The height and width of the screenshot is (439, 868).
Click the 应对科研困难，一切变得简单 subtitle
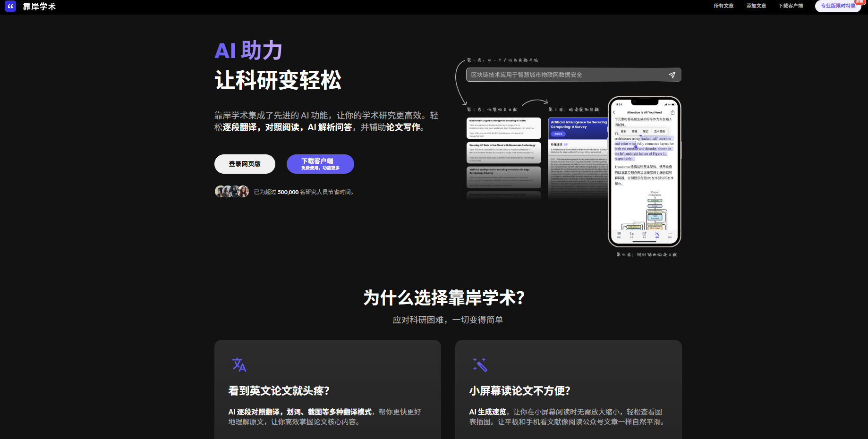pos(448,320)
